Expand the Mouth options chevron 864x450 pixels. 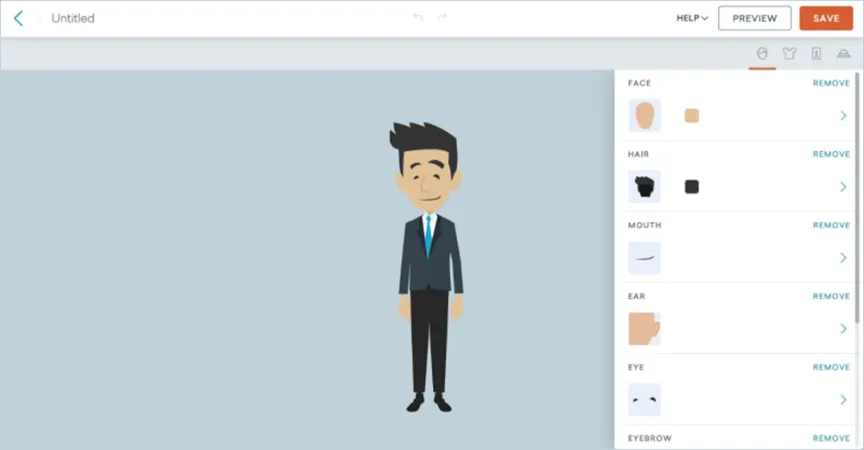point(844,258)
